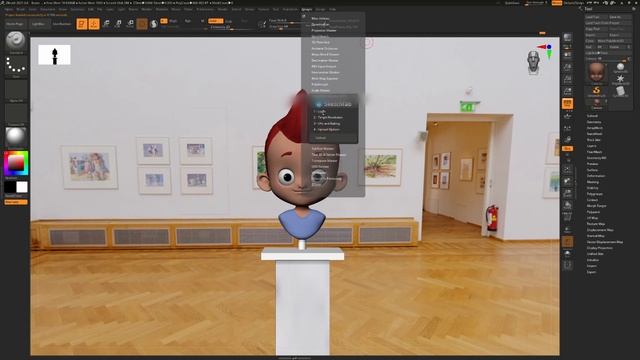Viewport: 640px width, 360px height.
Task: Toggle the Rgb button
Action: (x=188, y=21)
